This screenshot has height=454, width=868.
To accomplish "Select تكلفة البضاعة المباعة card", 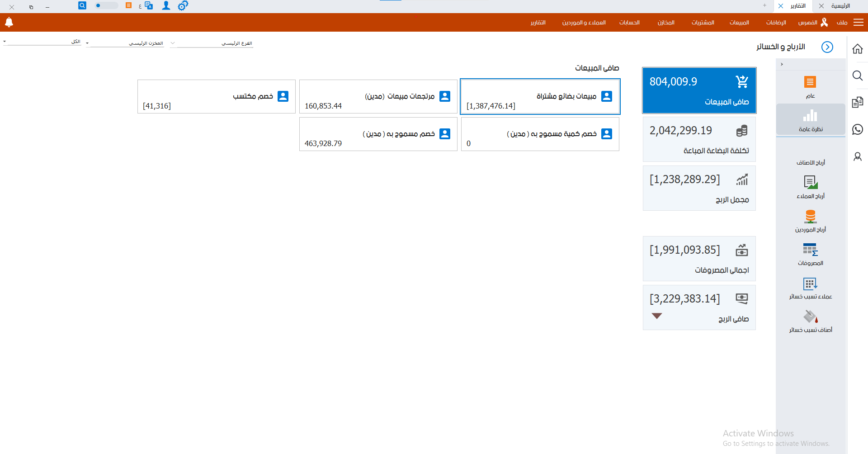I will 699,139.
